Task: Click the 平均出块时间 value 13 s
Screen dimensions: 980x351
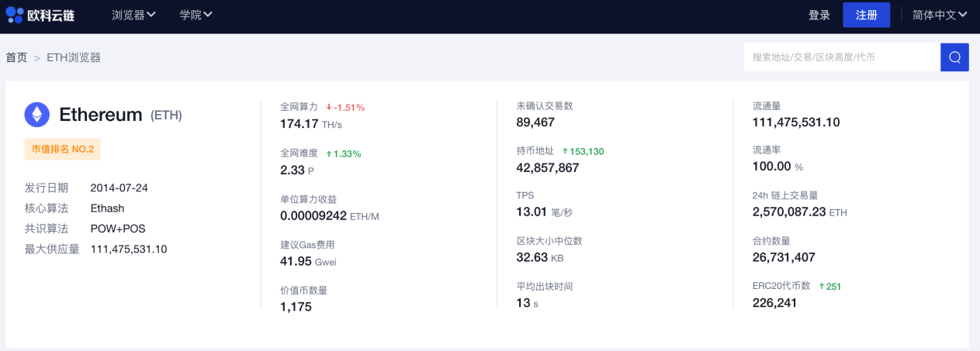Action: (x=527, y=303)
